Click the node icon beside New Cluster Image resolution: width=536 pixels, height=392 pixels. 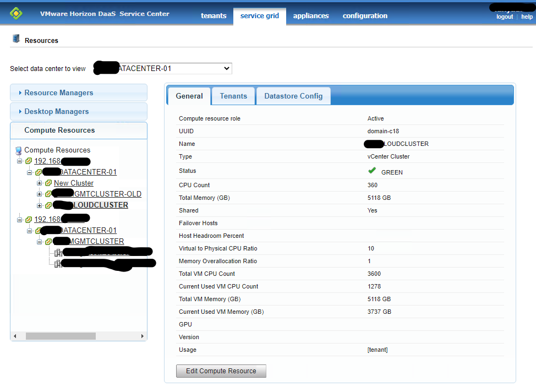click(x=48, y=183)
